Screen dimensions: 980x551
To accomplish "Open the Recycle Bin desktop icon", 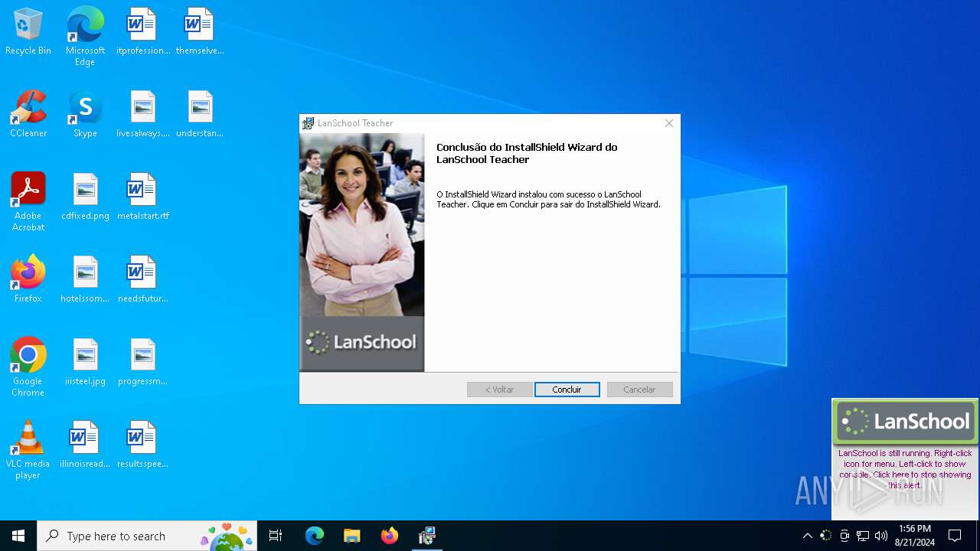I will point(28,32).
